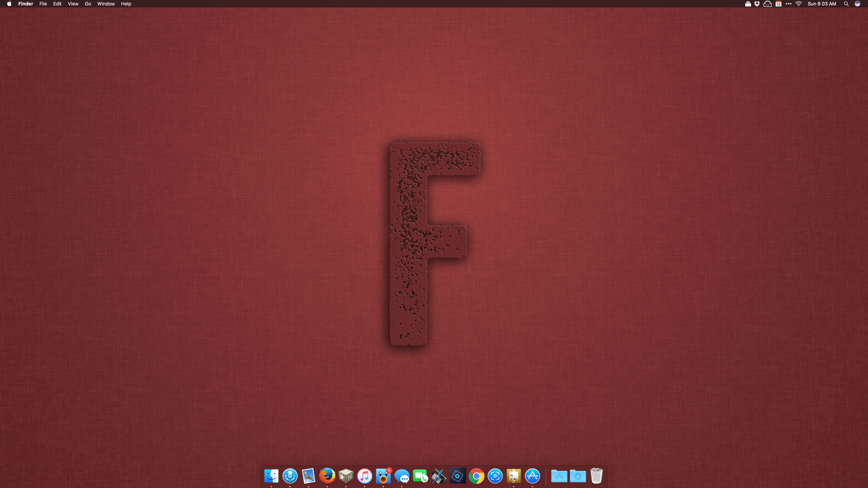Open Photoshop Elements aperture icon
This screenshot has width=868, height=488.
click(458, 476)
